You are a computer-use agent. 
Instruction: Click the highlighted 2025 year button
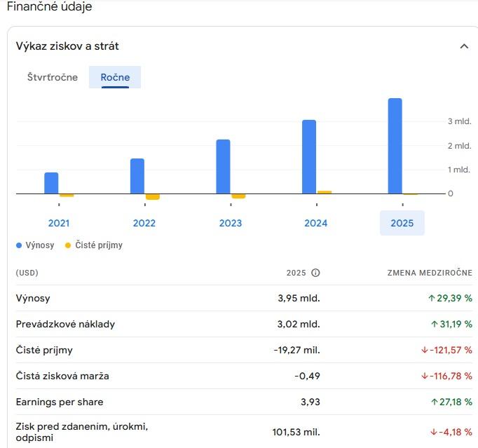coord(402,223)
